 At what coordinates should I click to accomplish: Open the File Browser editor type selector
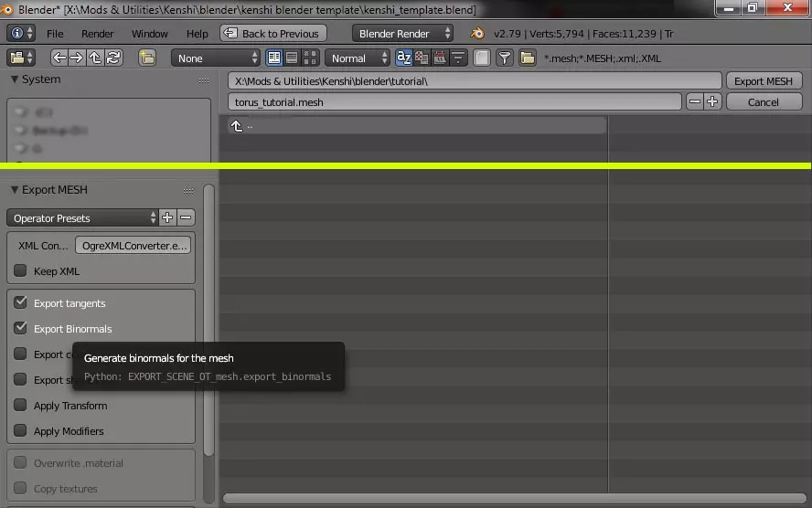(x=21, y=58)
